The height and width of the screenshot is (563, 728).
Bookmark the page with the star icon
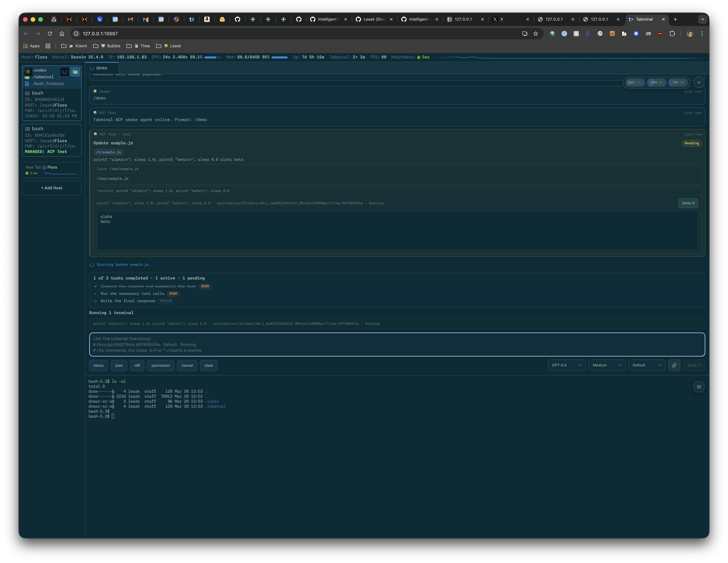click(536, 34)
